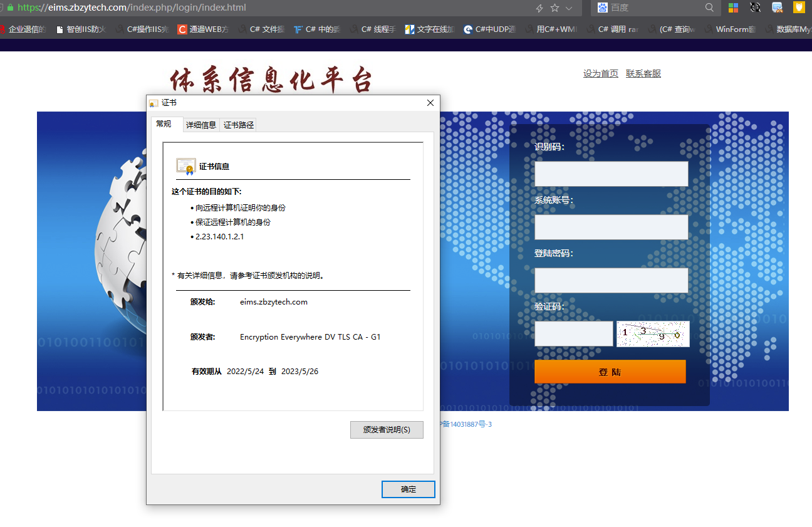Image resolution: width=812 pixels, height=527 pixels.
Task: Click the green HTTPS padlock icon
Action: tap(10, 8)
